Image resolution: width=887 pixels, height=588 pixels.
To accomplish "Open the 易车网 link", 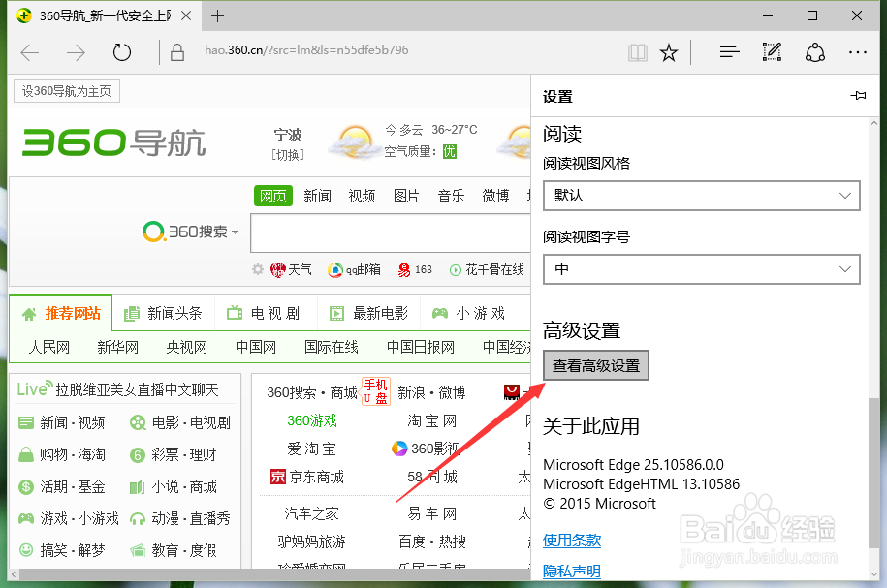I will click(431, 513).
